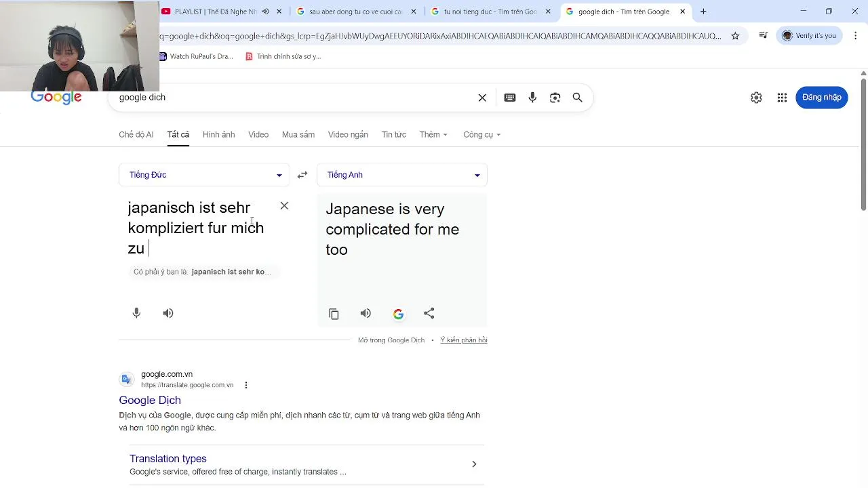
Task: Expand the Translation types result
Action: (474, 464)
